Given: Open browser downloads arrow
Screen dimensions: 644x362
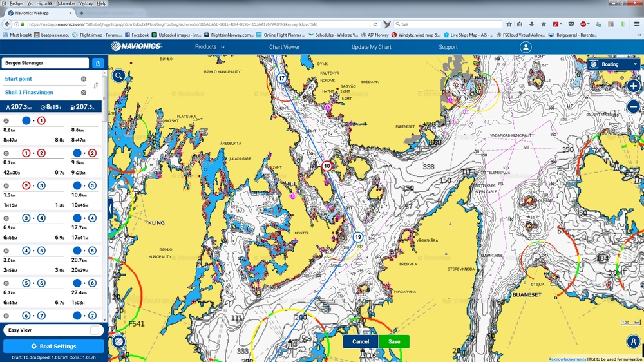Looking at the screenshot, I should point(531,24).
